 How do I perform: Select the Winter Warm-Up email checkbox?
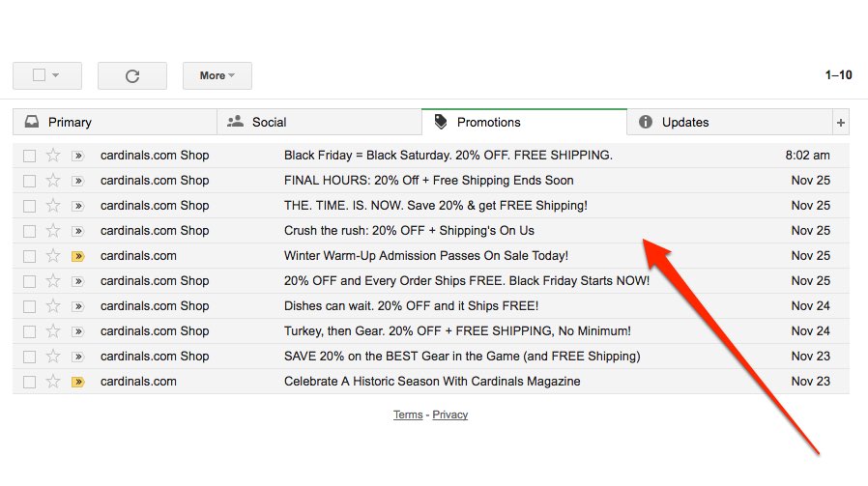(29, 257)
